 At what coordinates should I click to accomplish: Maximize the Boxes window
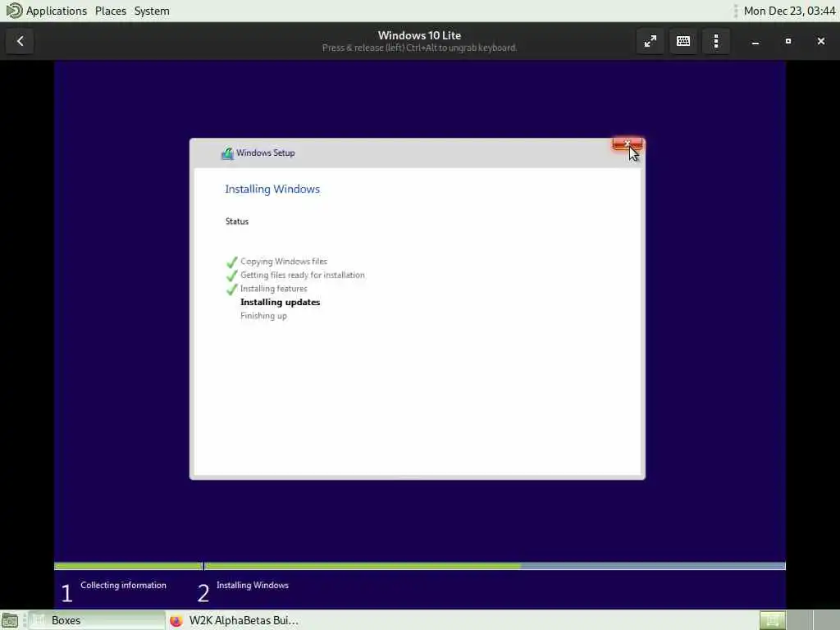[x=788, y=41]
